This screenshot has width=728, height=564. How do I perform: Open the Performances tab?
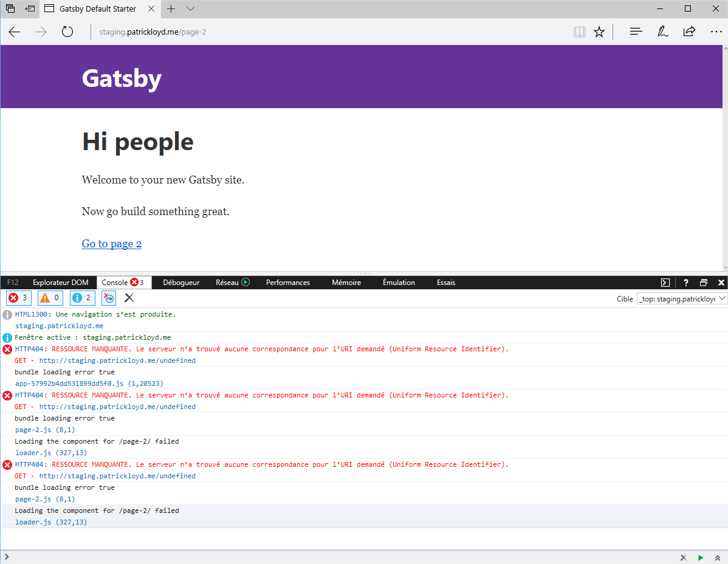coord(288,282)
